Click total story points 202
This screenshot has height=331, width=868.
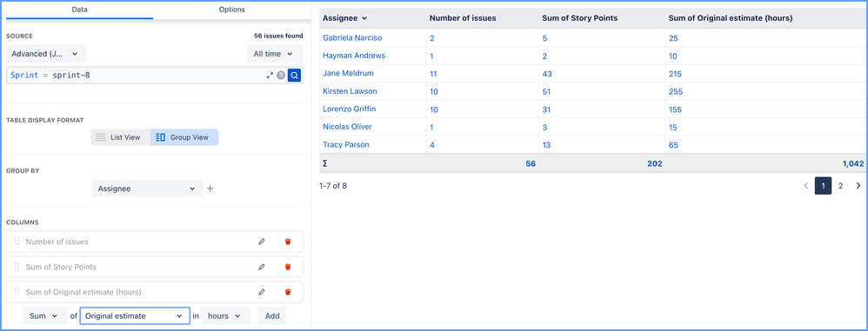(x=654, y=163)
